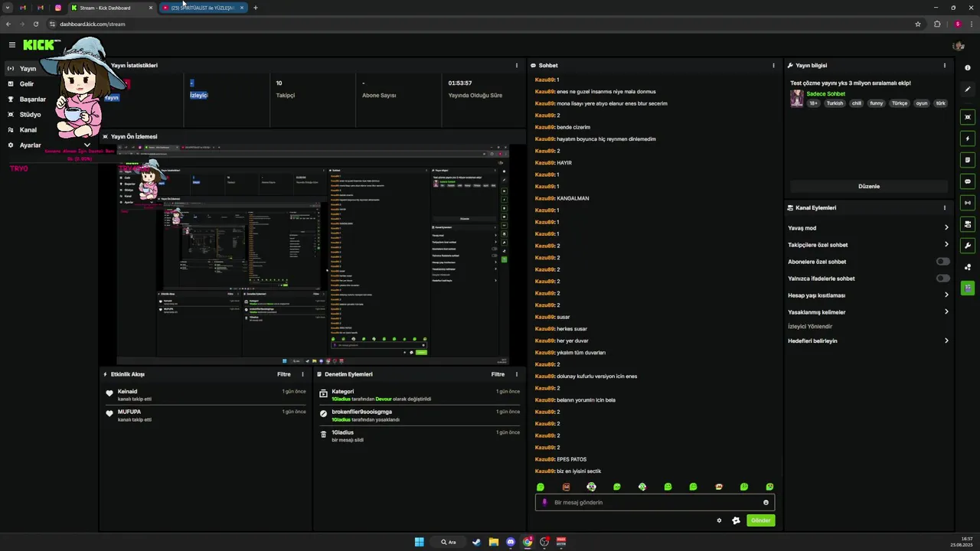This screenshot has height=551, width=980.
Task: Open chat settings gear below message box
Action: tap(719, 520)
